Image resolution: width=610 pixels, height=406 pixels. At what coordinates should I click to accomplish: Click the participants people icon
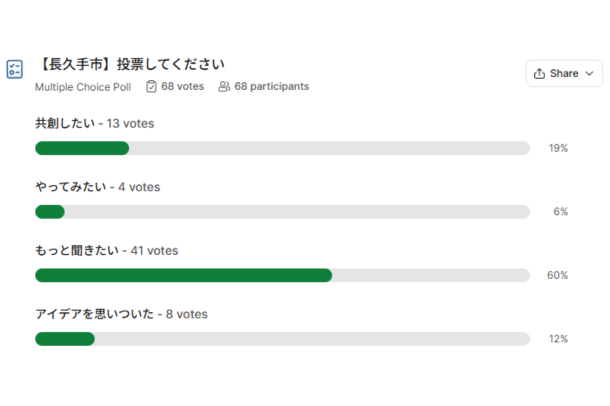(x=224, y=86)
